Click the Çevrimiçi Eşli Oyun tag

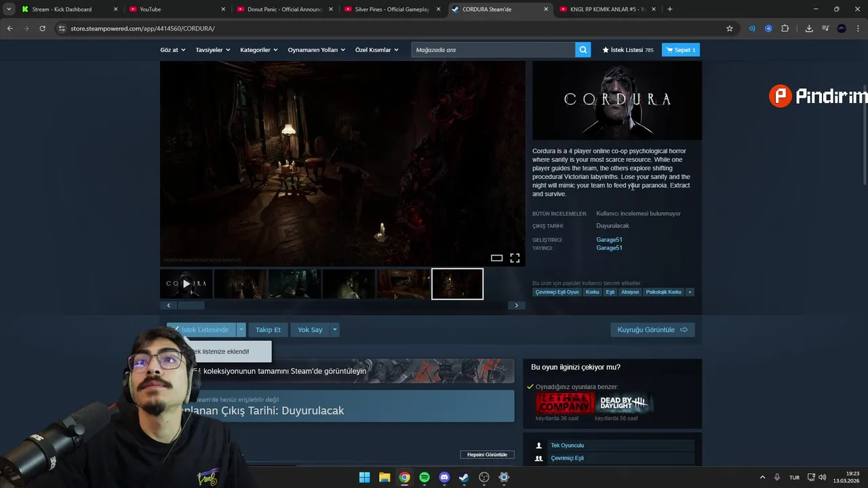point(557,292)
